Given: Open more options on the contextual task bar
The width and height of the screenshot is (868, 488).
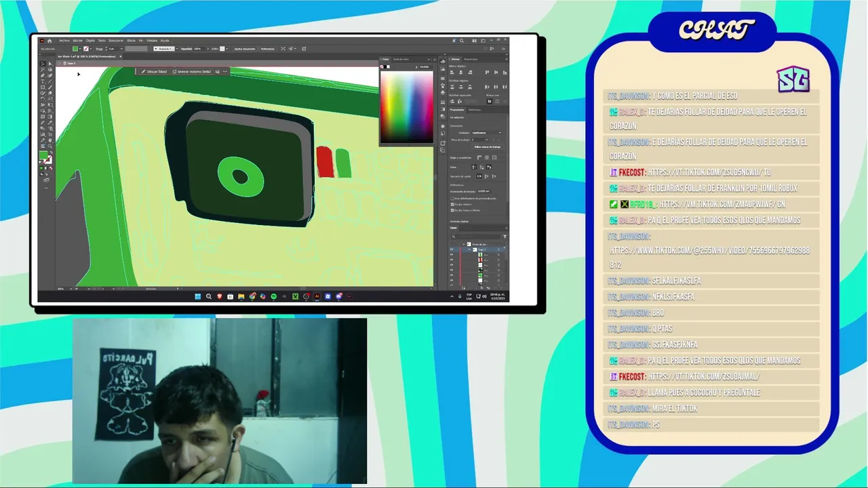Looking at the screenshot, I should (x=224, y=71).
